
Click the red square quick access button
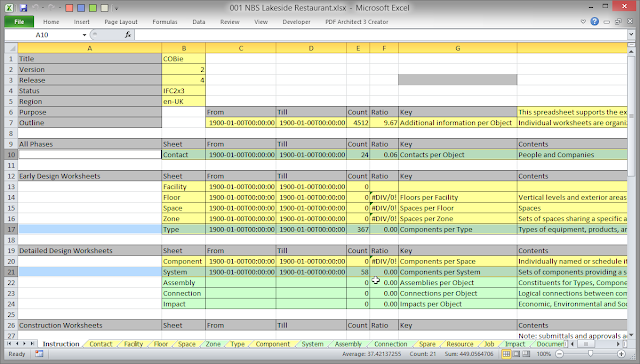pyautogui.click(x=69, y=8)
